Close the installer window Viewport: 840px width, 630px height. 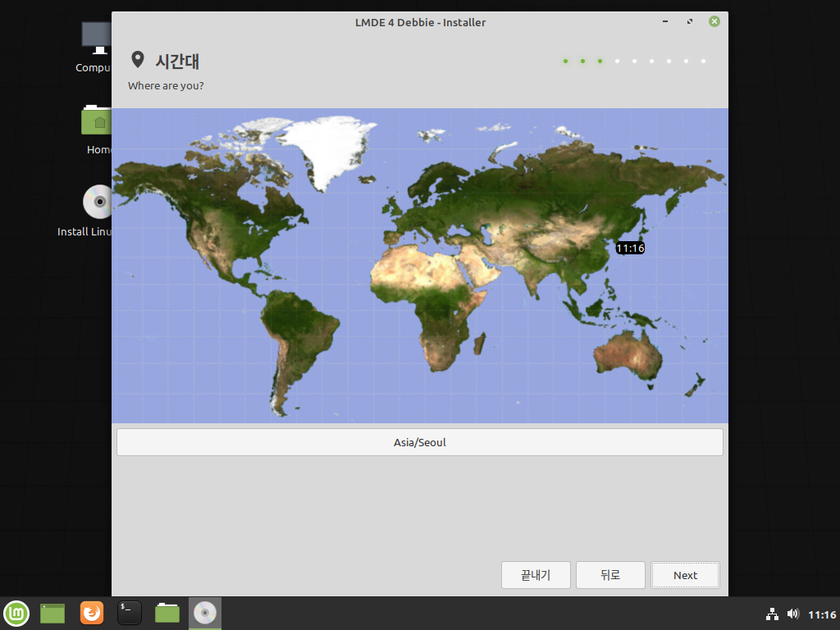pyautogui.click(x=714, y=21)
